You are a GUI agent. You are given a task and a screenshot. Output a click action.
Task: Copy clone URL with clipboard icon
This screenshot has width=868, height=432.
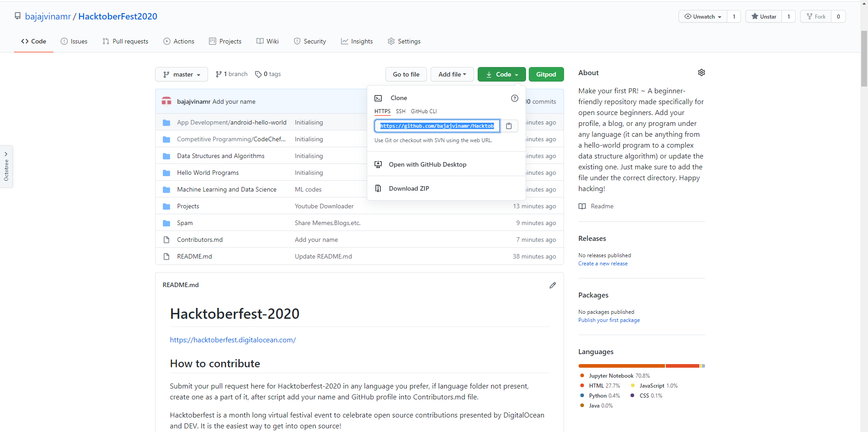coord(509,126)
